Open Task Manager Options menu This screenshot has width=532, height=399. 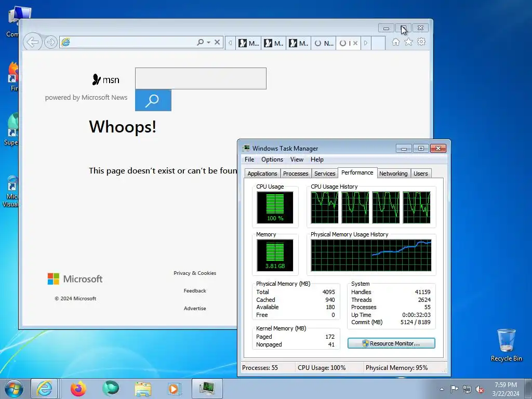(272, 159)
